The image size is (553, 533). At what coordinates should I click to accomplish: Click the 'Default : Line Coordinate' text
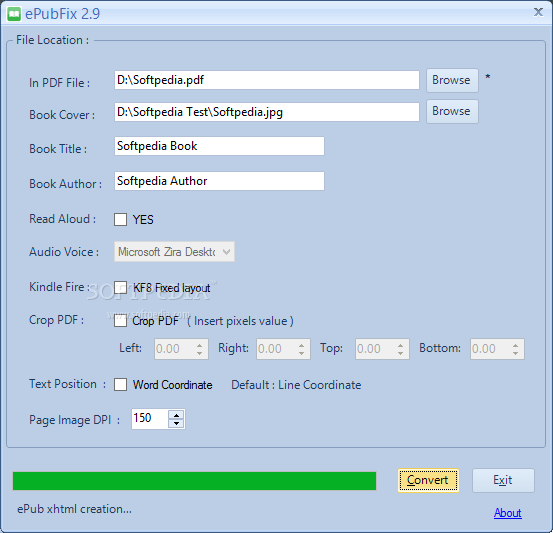[296, 385]
